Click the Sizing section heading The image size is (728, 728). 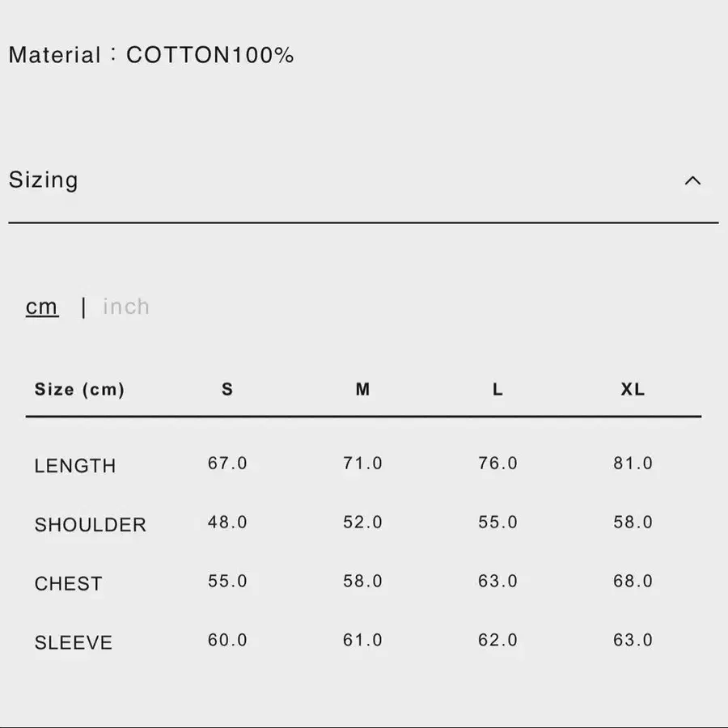click(x=44, y=180)
